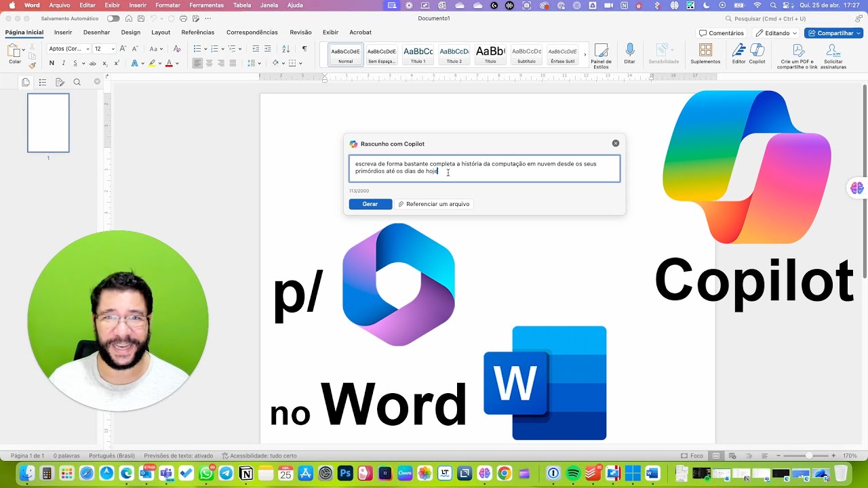Screen dimensions: 868x488
Task: Click the Ditar microphone icon
Action: tap(630, 54)
